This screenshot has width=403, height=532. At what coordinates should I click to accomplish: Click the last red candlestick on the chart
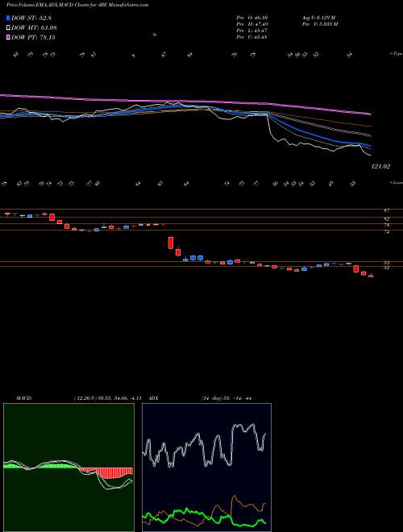[371, 276]
